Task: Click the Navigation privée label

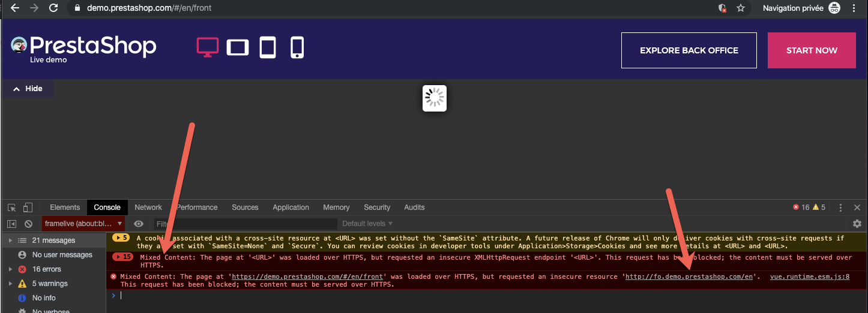Action: (x=793, y=8)
